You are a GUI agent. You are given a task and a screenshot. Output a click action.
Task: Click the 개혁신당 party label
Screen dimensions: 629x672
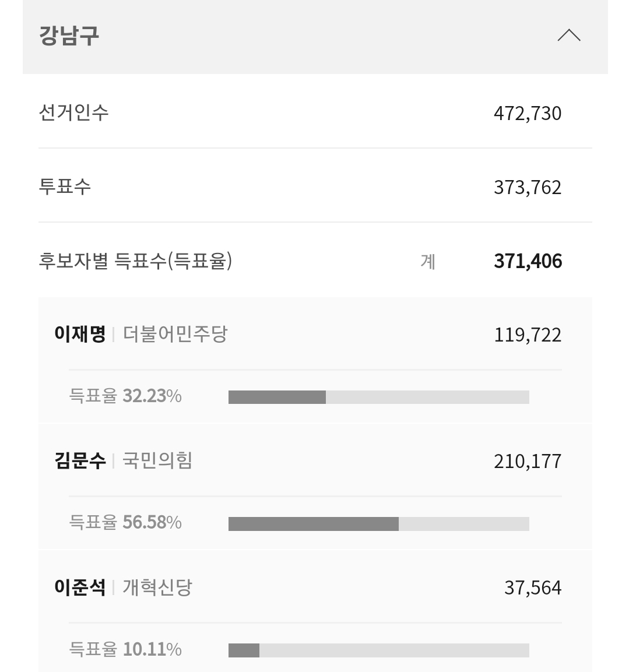157,587
